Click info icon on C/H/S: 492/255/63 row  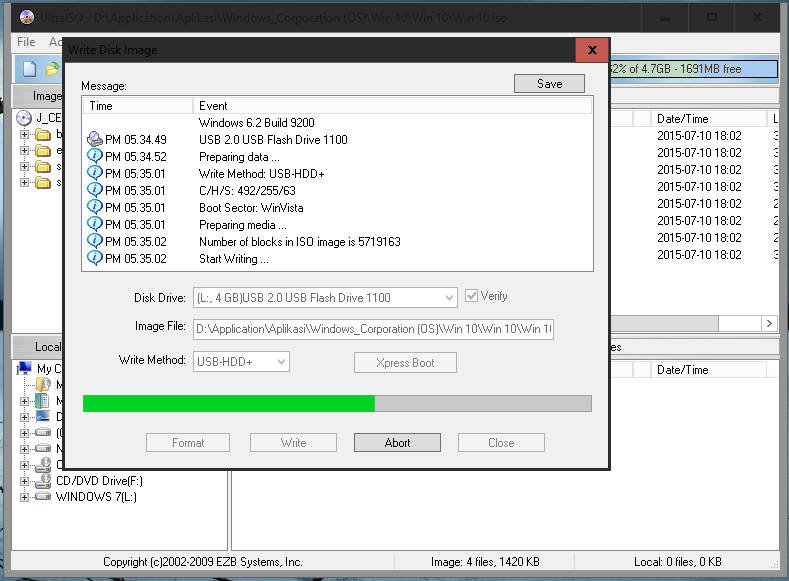(x=95, y=190)
